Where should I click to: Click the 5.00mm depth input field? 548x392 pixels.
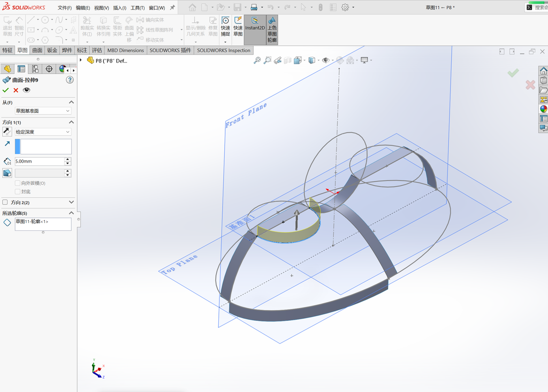(x=40, y=162)
